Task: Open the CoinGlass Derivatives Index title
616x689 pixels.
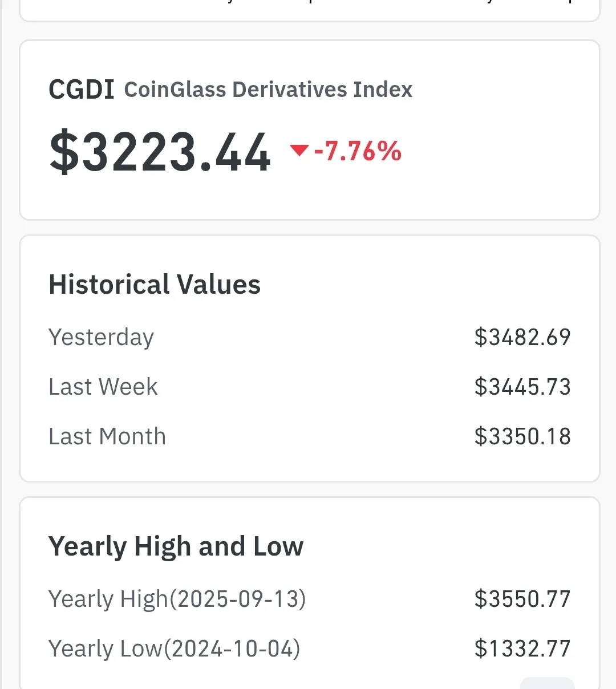Action: coord(268,90)
